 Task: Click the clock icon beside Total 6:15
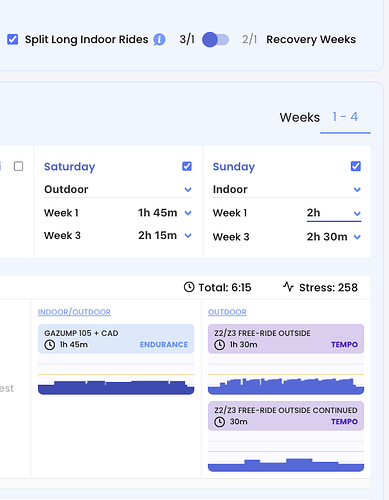coord(189,287)
